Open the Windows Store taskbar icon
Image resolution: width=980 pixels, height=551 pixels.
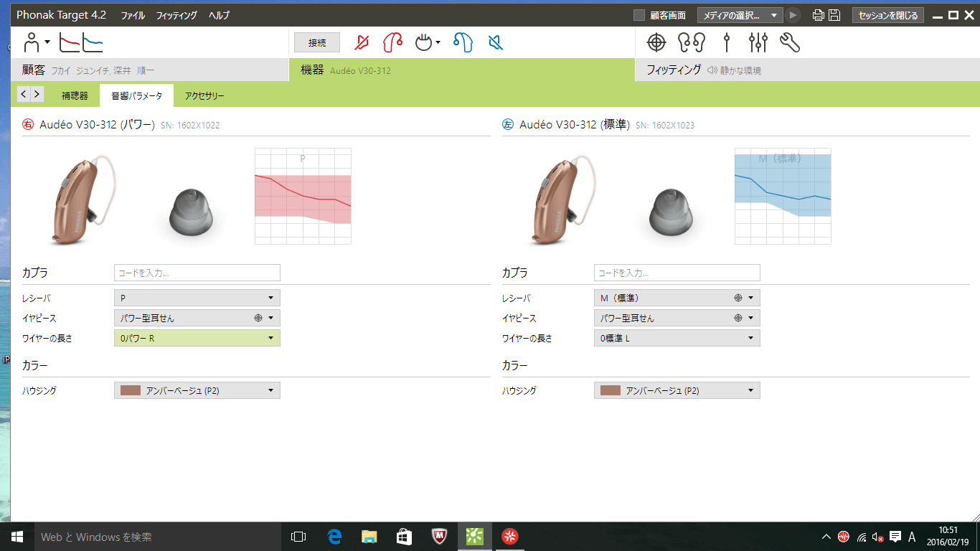(404, 536)
